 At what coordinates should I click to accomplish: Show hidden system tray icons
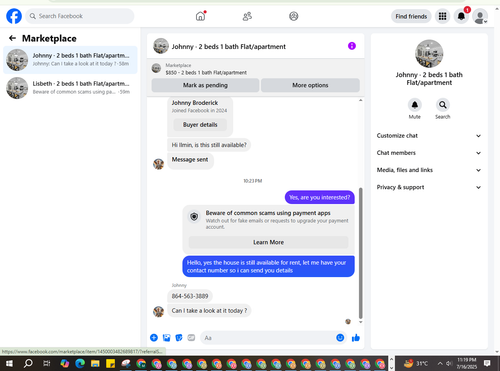click(x=440, y=363)
